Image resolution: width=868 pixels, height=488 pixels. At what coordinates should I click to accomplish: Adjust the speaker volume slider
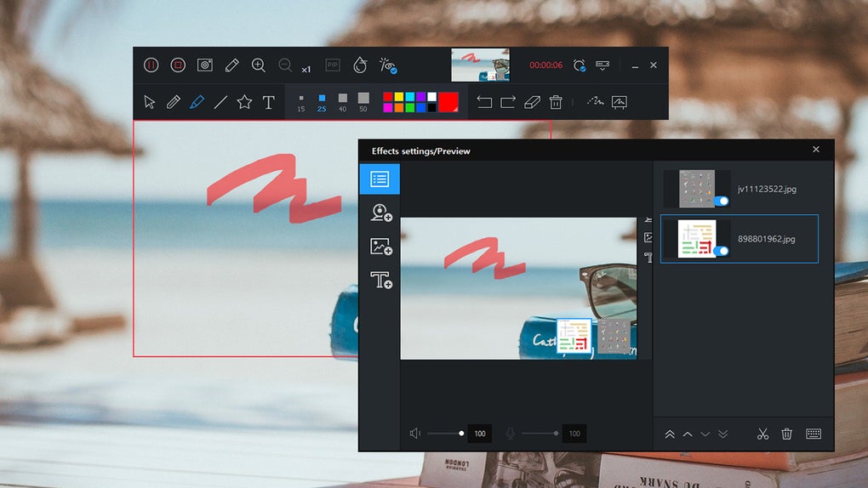(x=445, y=434)
